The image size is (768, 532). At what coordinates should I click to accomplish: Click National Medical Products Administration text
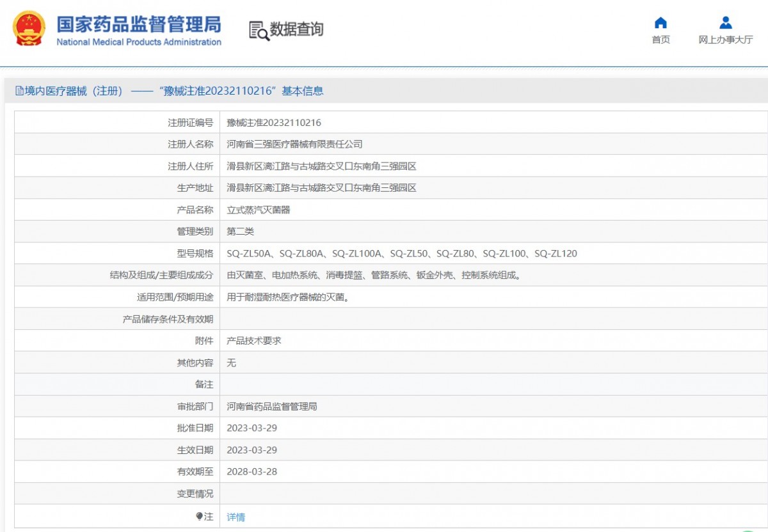139,42
